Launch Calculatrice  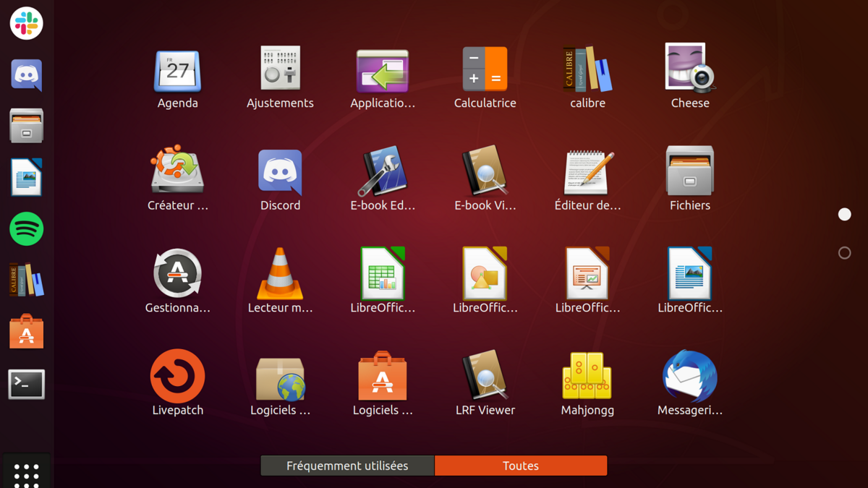tap(485, 69)
